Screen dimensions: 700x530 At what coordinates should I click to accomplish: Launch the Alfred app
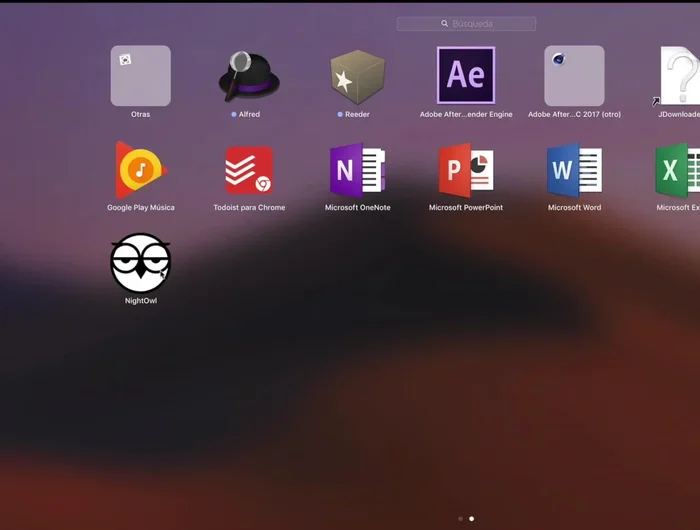(249, 75)
